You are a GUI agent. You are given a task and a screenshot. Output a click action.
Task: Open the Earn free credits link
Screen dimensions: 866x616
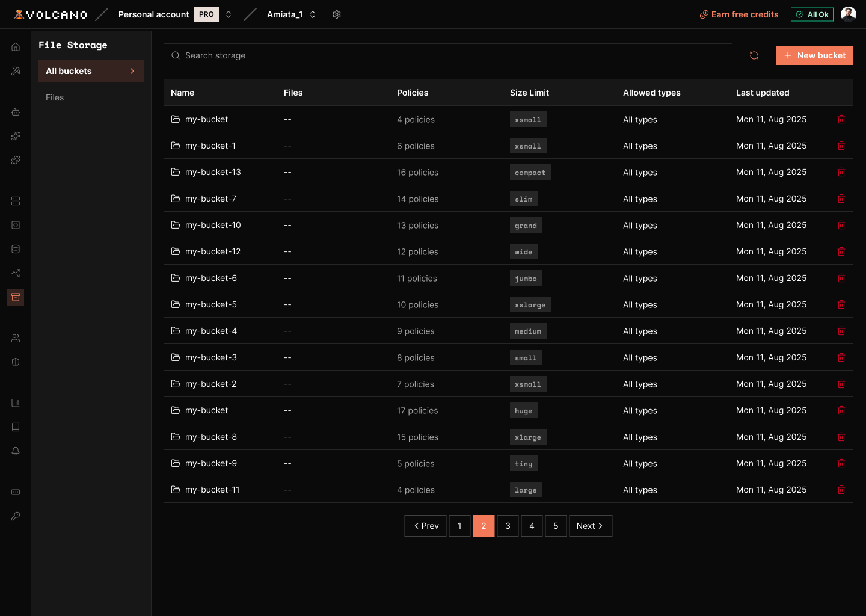[x=739, y=14]
